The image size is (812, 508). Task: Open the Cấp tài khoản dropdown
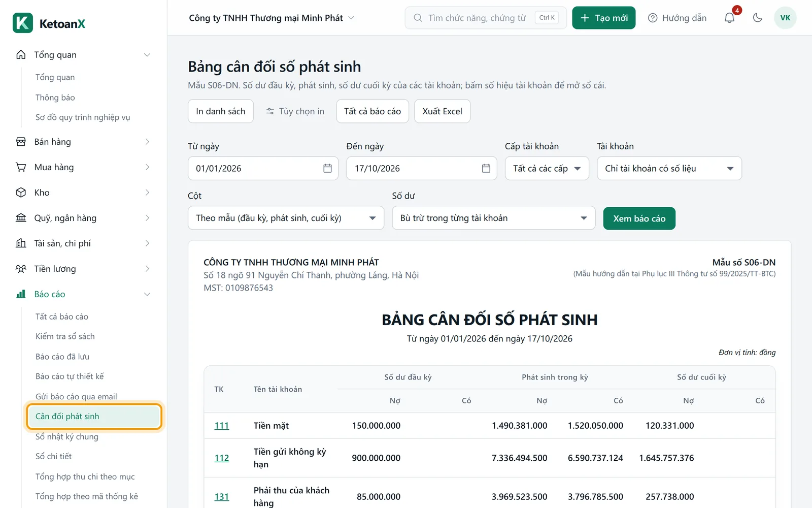[x=547, y=168]
